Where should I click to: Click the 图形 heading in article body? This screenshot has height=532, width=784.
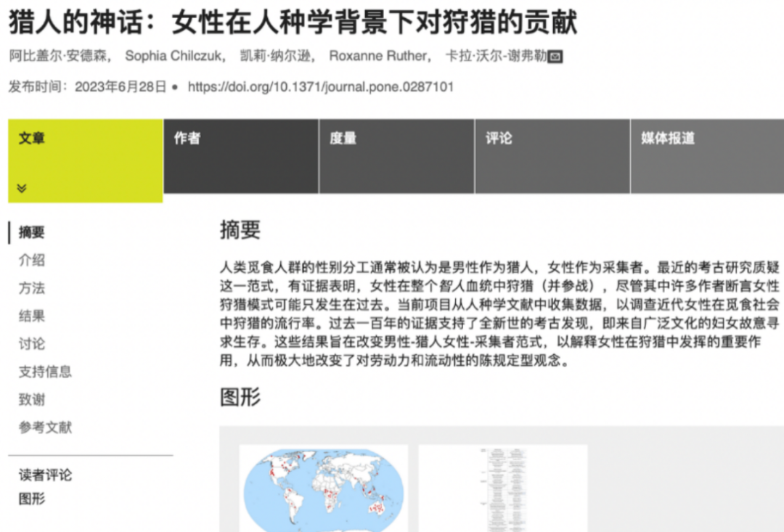(x=240, y=397)
